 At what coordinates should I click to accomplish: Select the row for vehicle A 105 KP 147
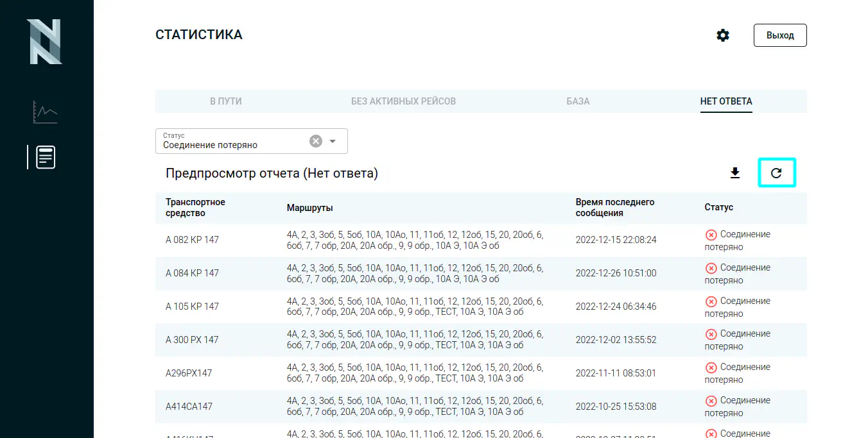point(192,307)
